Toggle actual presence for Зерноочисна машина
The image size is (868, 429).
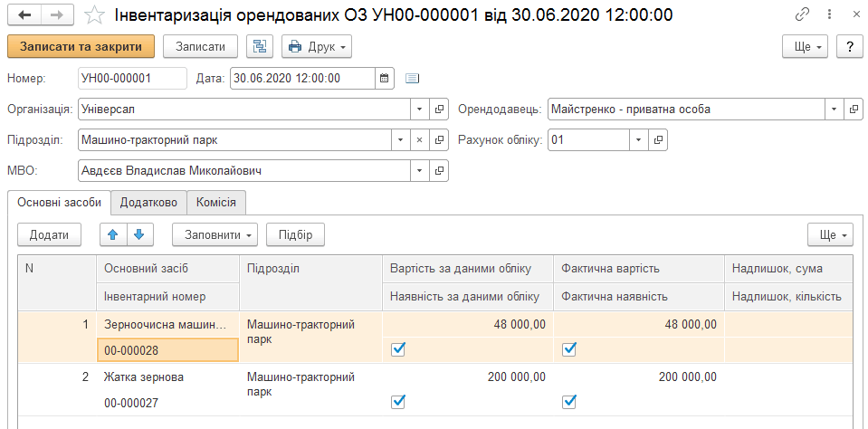point(569,348)
